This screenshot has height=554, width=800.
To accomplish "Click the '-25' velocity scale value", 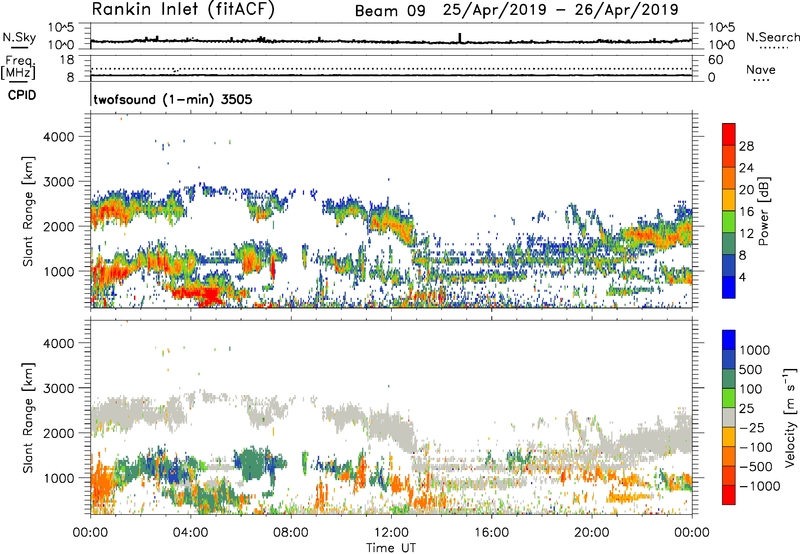I will pyautogui.click(x=751, y=427).
